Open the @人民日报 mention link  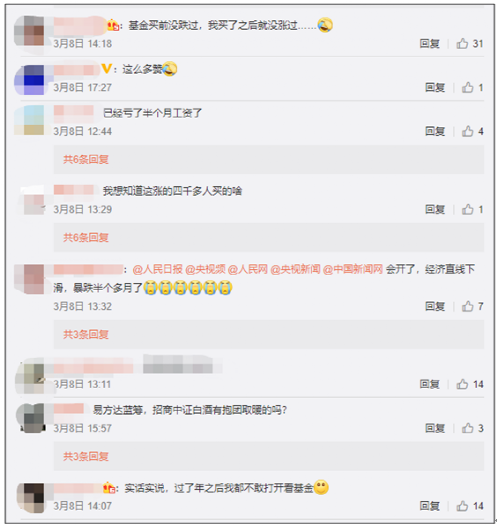(158, 270)
